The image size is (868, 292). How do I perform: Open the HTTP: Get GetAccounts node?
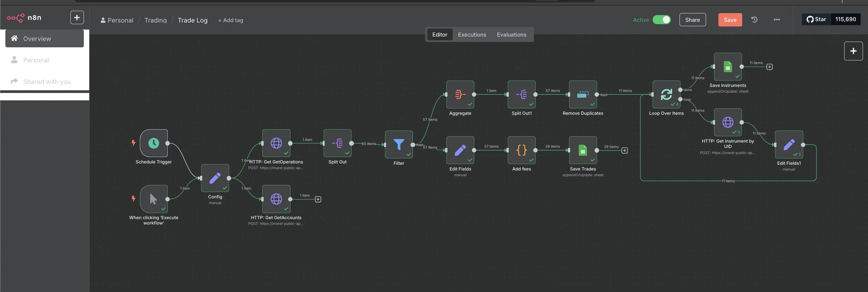276,199
